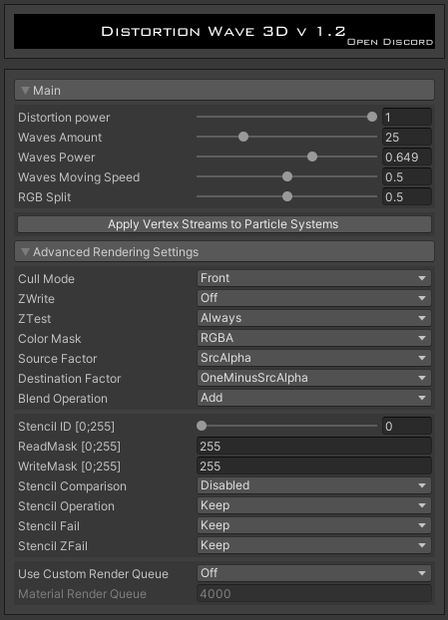
Task: Change the ZTest Always dropdown
Action: pos(314,318)
